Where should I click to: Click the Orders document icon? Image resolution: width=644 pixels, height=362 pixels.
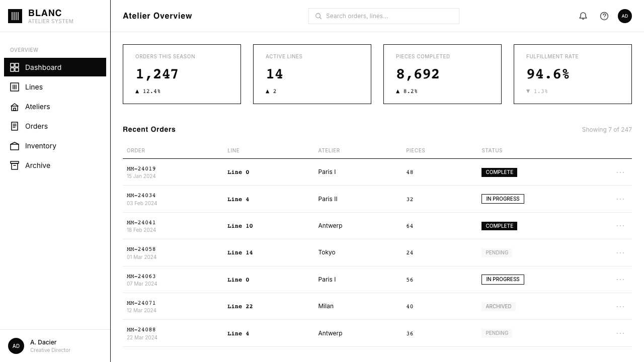click(15, 126)
